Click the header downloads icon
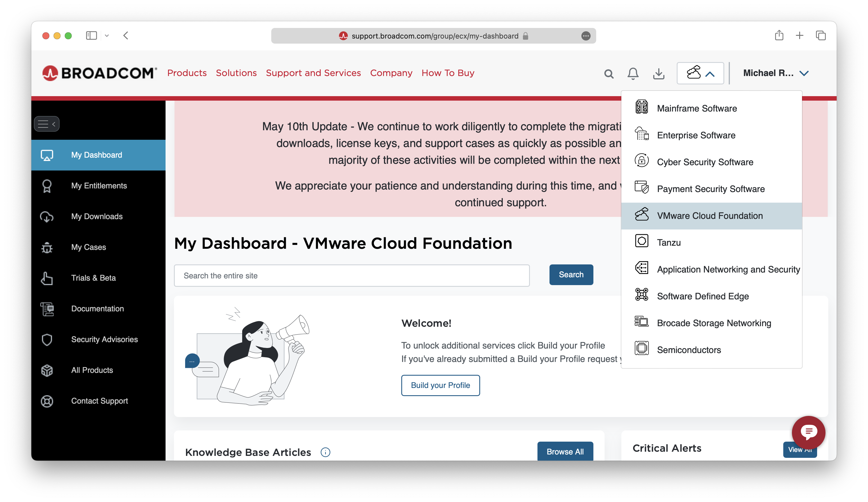 659,74
